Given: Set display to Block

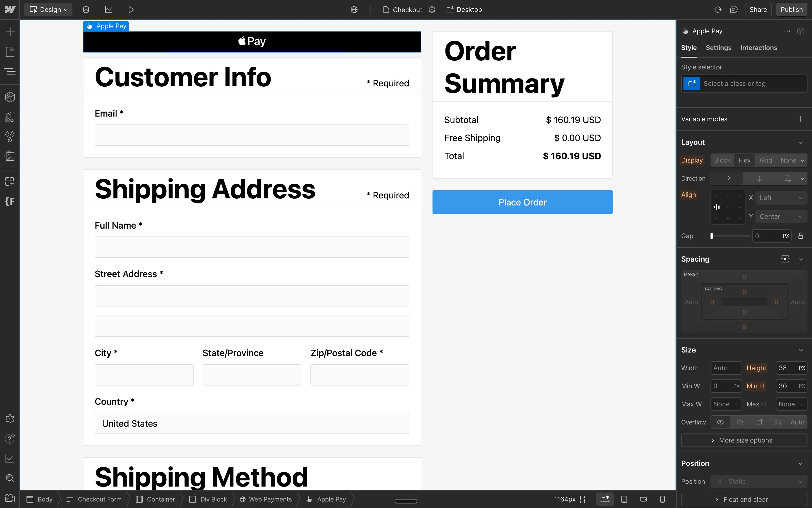Looking at the screenshot, I should click(722, 160).
